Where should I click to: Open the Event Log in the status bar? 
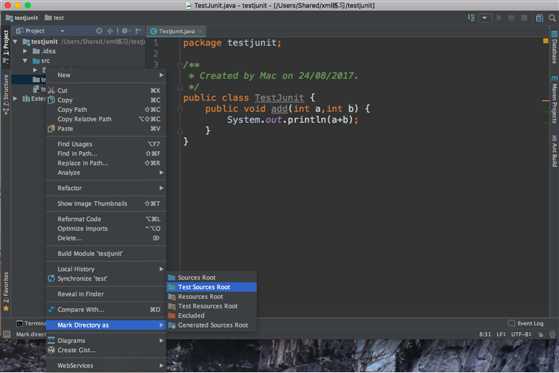pos(526,323)
